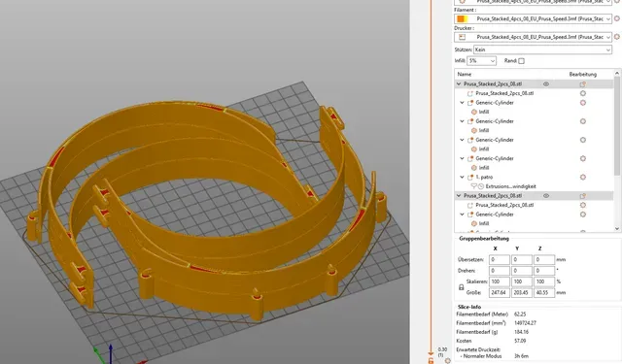Click the funnel icon before Extrusions...windigkeit
Viewport: 622px width, 364px height.
click(473, 186)
